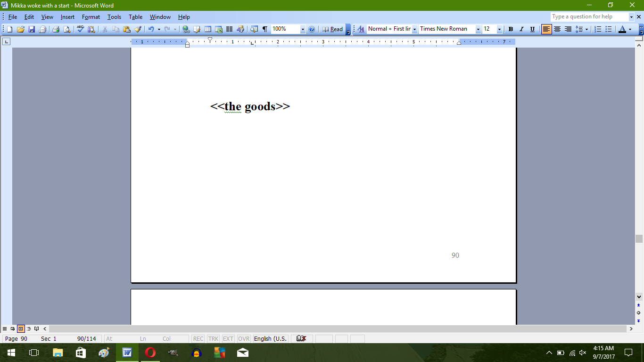The width and height of the screenshot is (644, 362).
Task: Click the 'Type a question for help' box
Action: [589, 16]
